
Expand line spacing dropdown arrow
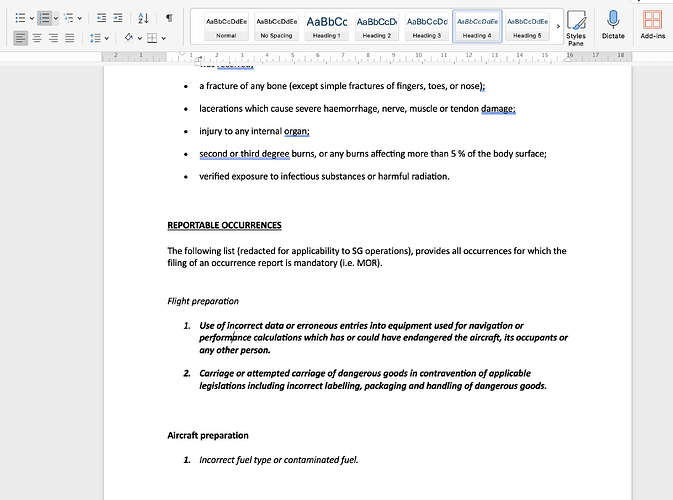pyautogui.click(x=106, y=39)
